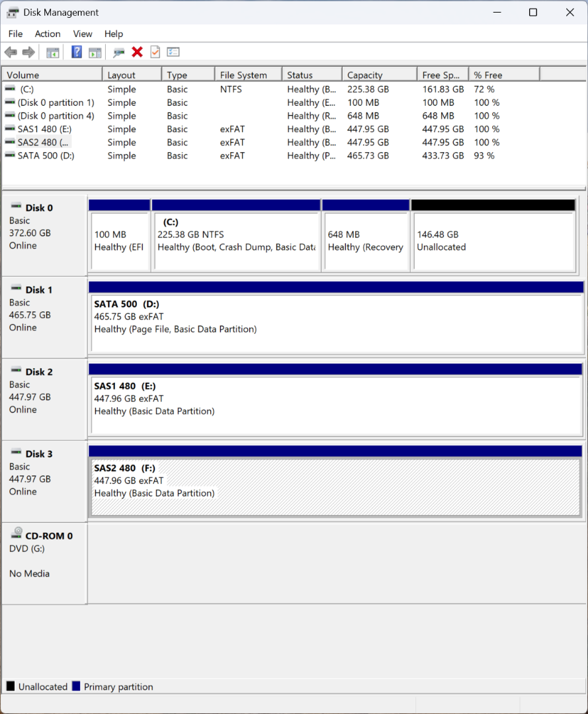Toggle Show/Hide Action Pane toolbar icon
The image size is (588, 714).
pos(95,52)
